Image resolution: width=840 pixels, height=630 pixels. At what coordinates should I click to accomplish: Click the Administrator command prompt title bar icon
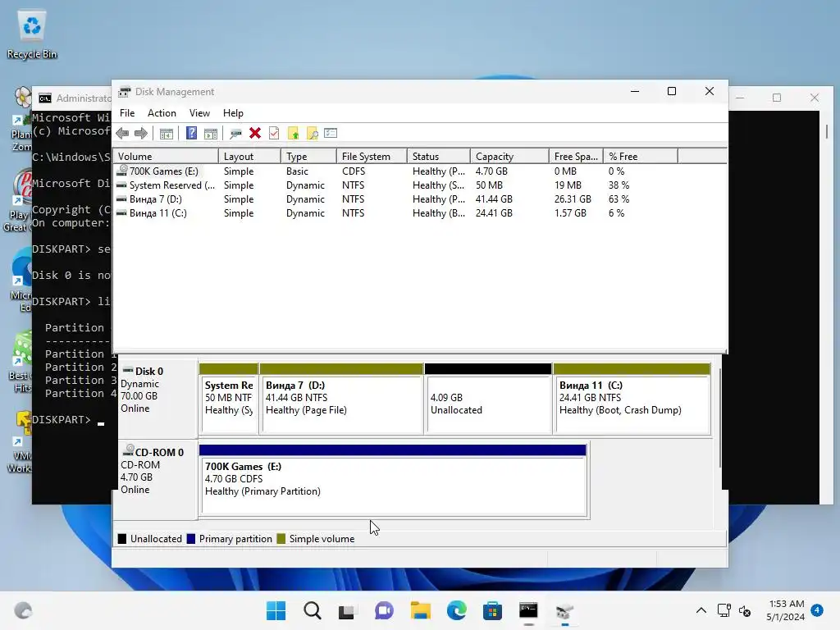coord(45,98)
